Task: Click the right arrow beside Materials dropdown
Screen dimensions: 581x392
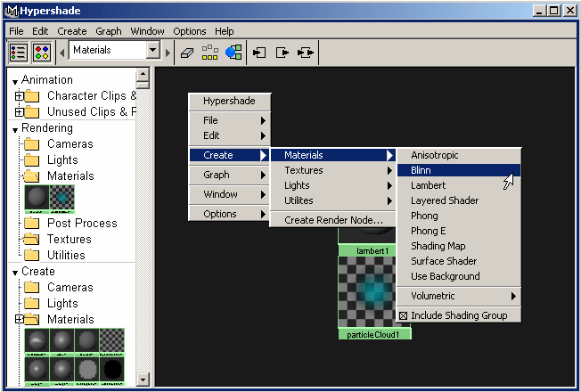Action: pyautogui.click(x=168, y=53)
